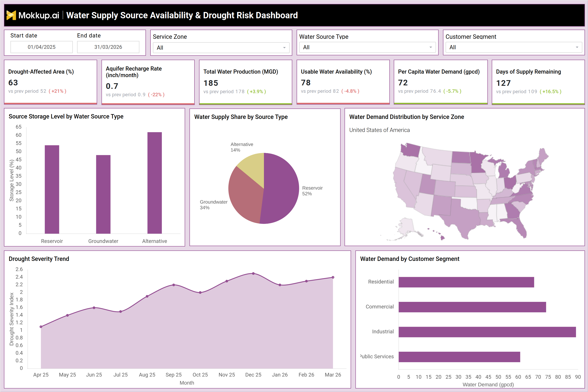588x392 pixels.
Task: Select the Per Capita Water Demand card
Action: pos(441,82)
